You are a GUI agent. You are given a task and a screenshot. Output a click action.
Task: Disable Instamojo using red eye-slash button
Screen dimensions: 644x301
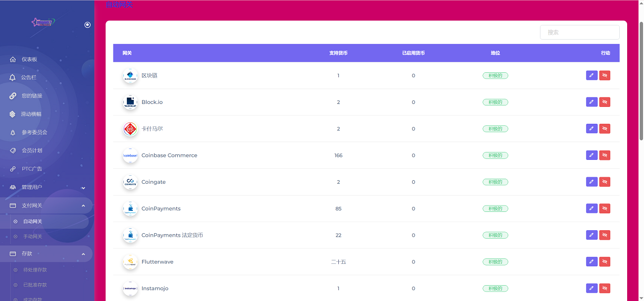pyautogui.click(x=604, y=288)
